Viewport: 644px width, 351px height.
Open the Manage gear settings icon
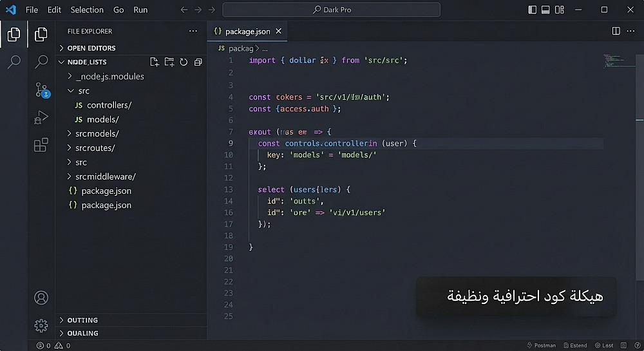[41, 325]
